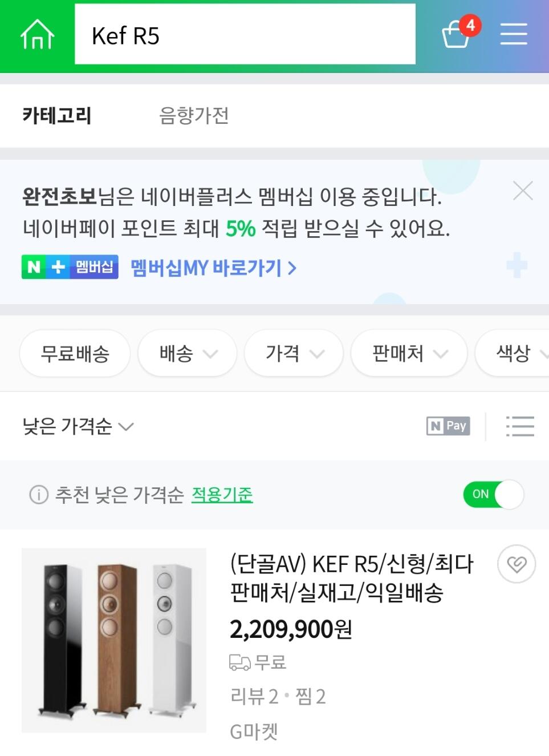
Task: Switch to list view layout icon
Action: [x=519, y=426]
